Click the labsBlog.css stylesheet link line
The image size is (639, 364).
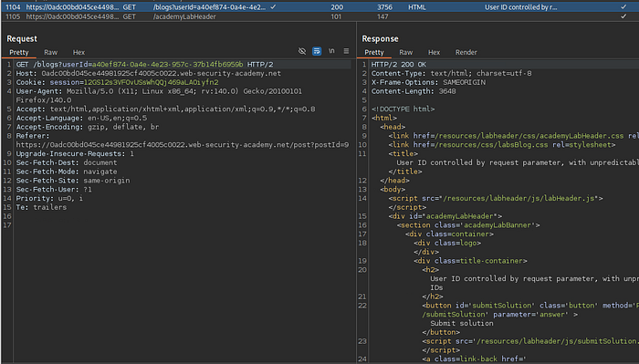(502, 144)
